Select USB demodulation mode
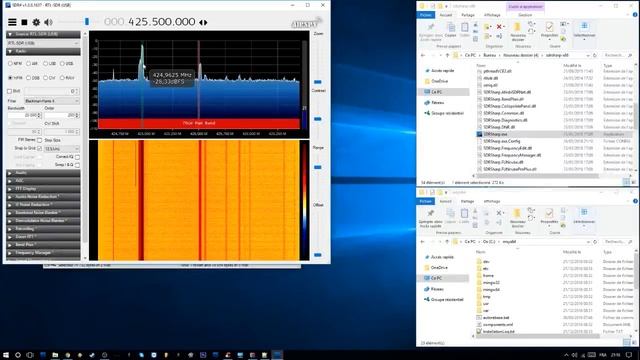 pos(62,64)
